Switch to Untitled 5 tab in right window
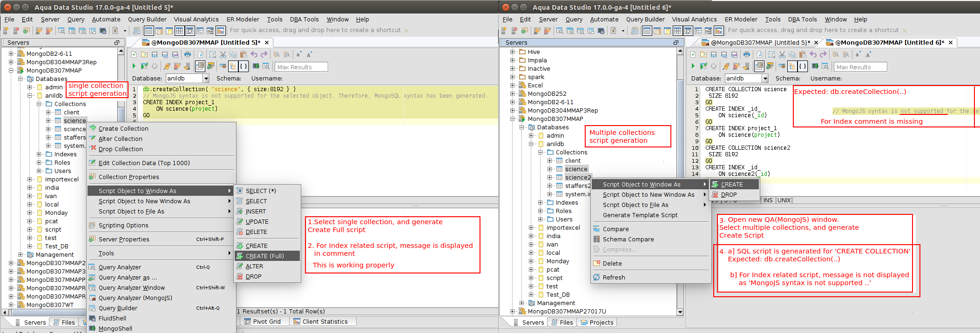The image size is (980, 333). click(760, 42)
